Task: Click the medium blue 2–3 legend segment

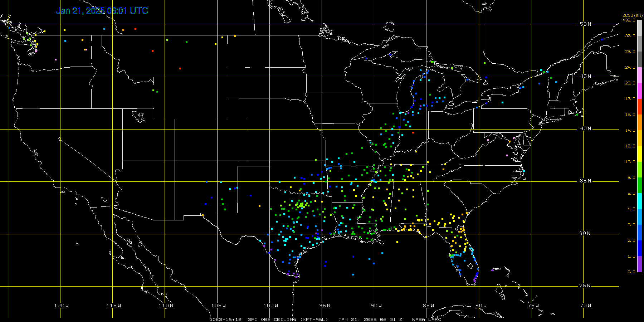Action: coord(640,233)
